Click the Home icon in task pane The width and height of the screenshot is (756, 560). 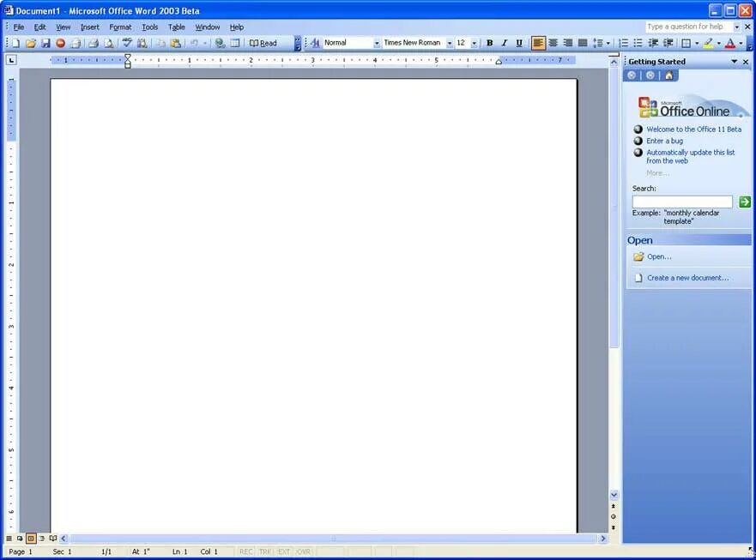pyautogui.click(x=668, y=75)
